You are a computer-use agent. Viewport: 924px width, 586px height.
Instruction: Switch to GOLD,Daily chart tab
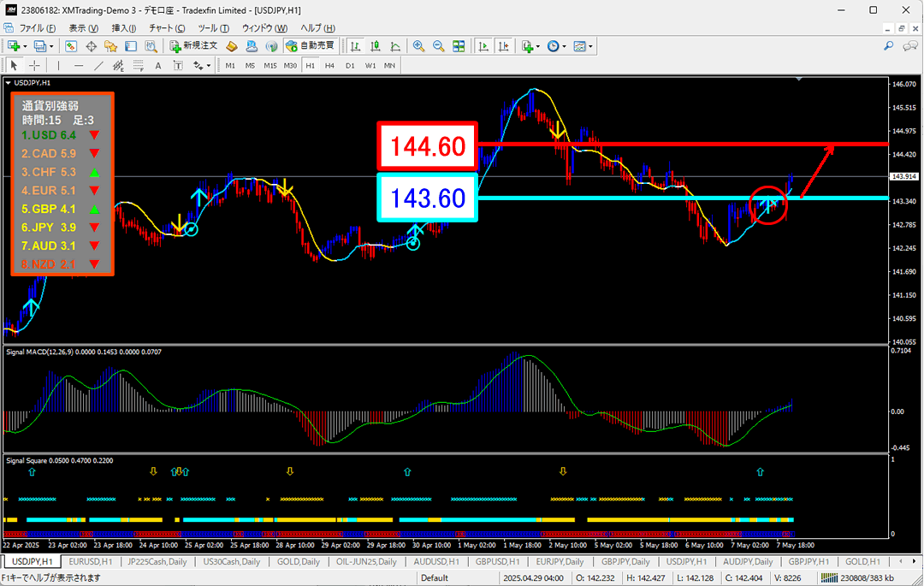(x=299, y=561)
